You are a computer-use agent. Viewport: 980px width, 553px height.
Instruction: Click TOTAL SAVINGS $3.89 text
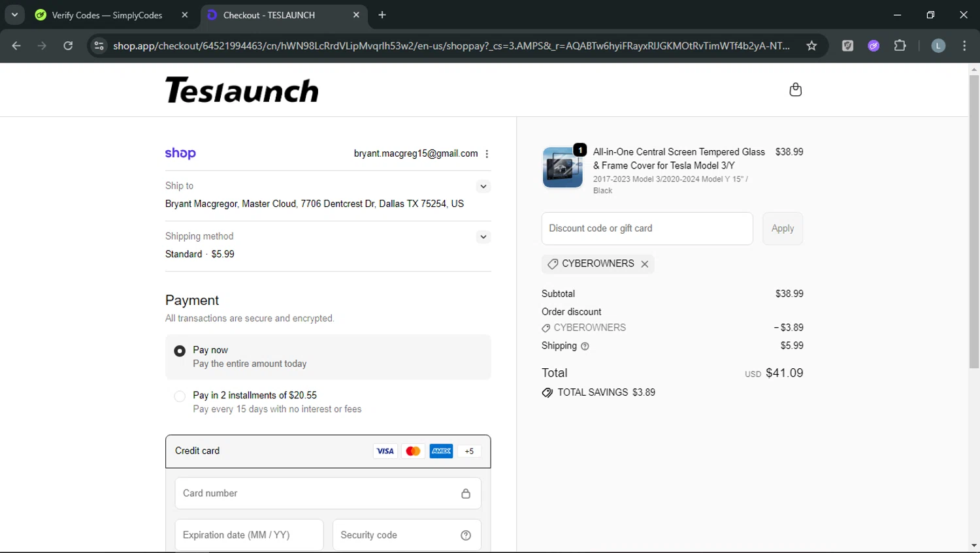pos(606,392)
